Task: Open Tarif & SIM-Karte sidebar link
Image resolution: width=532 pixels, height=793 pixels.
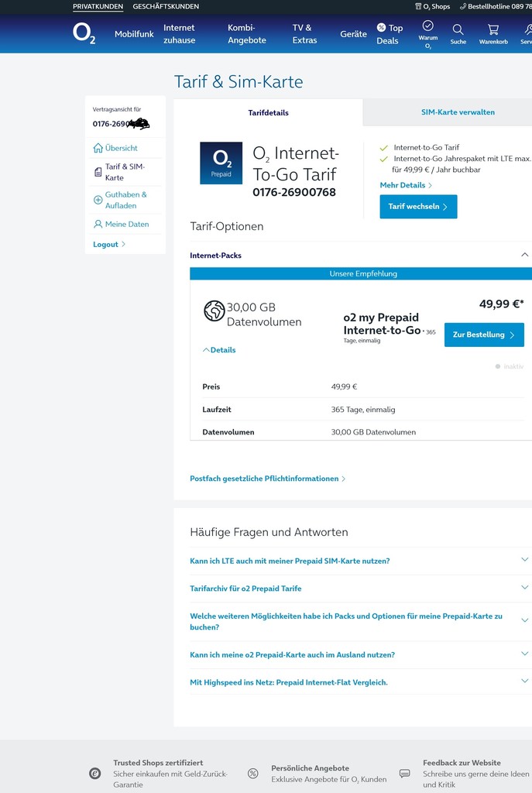Action: pos(125,172)
